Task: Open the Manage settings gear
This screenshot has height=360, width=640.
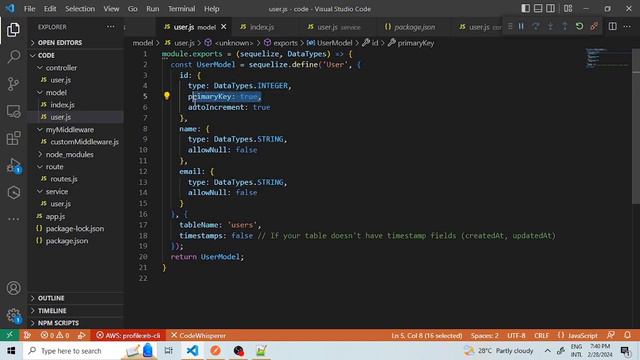Action: coord(13,315)
